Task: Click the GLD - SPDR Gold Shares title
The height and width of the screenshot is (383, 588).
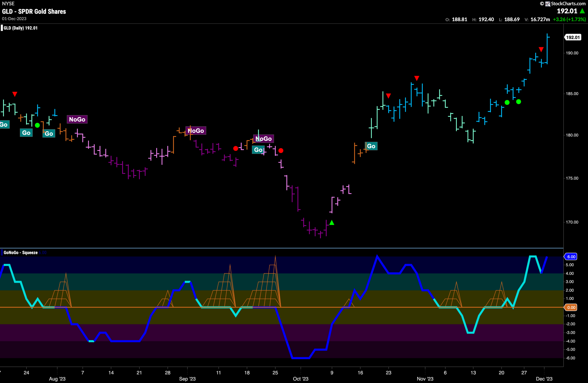Action: tap(34, 11)
